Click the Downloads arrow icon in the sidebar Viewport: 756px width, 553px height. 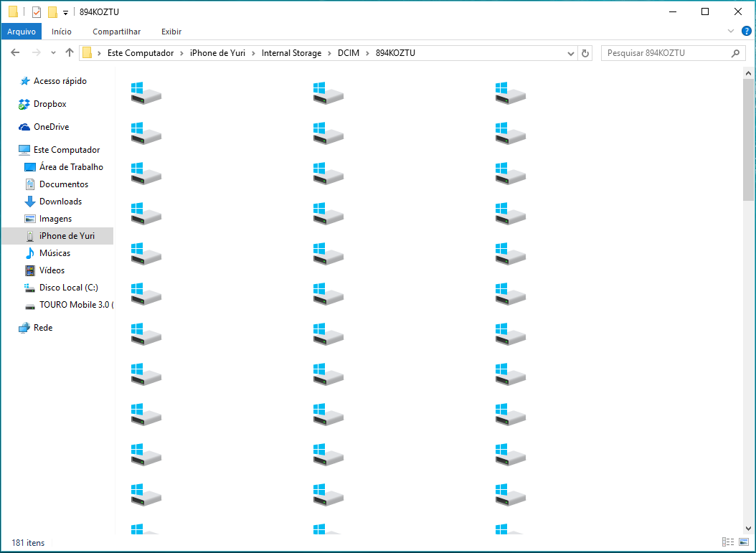pos(30,202)
